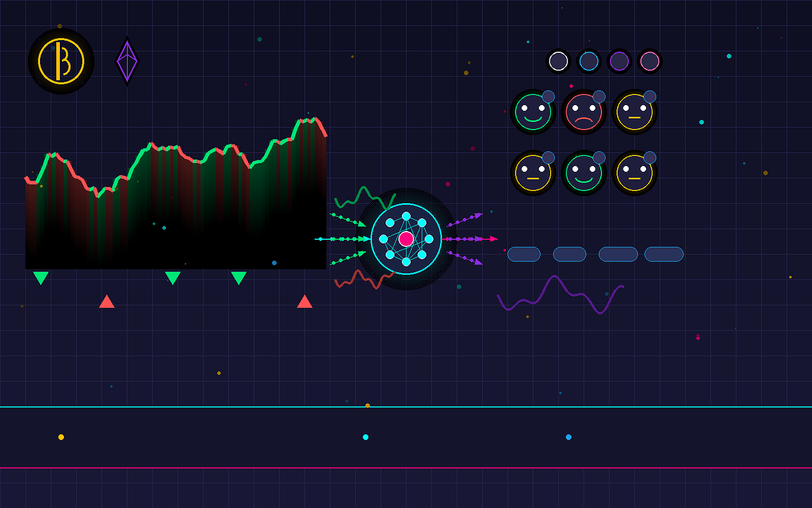Switch to the first blue pill tab
Screen dimensions: 812x508
524,254
